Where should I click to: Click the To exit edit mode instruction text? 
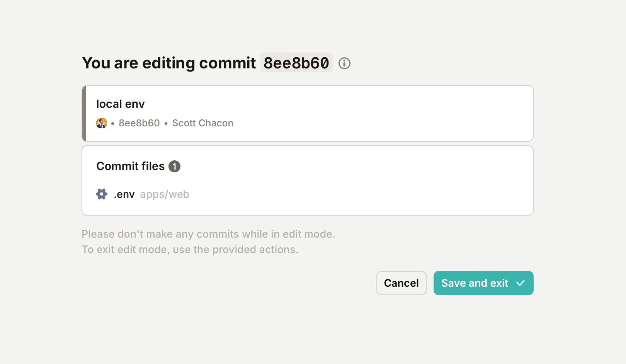(190, 250)
